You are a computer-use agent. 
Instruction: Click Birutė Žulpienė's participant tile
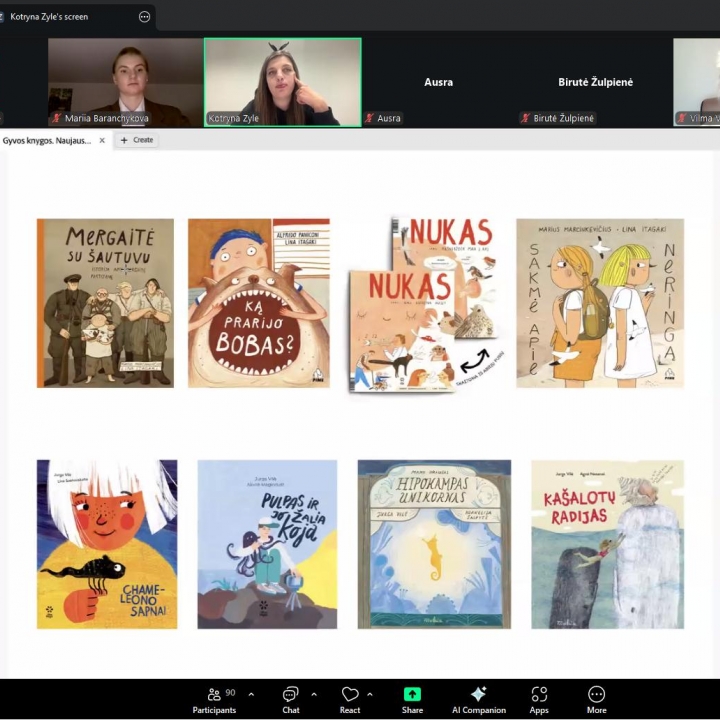[594, 82]
